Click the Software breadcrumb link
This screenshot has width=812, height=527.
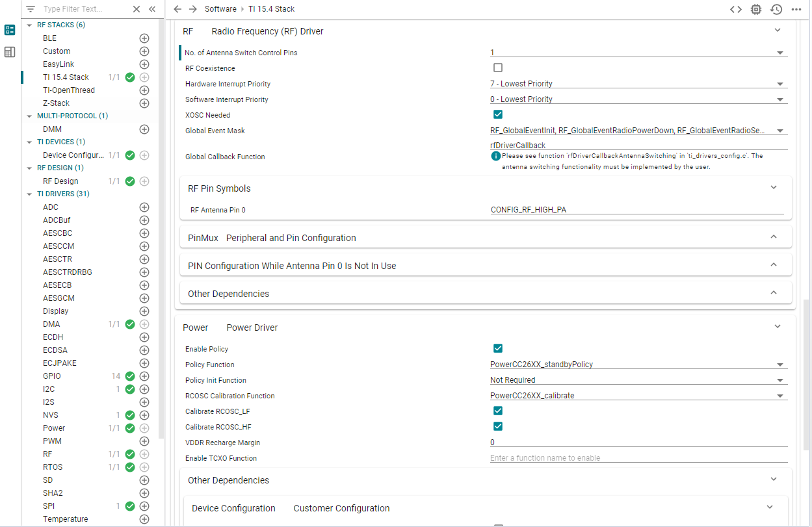click(x=220, y=9)
